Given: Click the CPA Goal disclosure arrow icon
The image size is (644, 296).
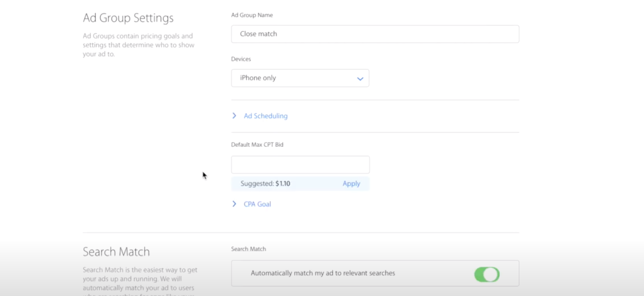Looking at the screenshot, I should pos(234,204).
